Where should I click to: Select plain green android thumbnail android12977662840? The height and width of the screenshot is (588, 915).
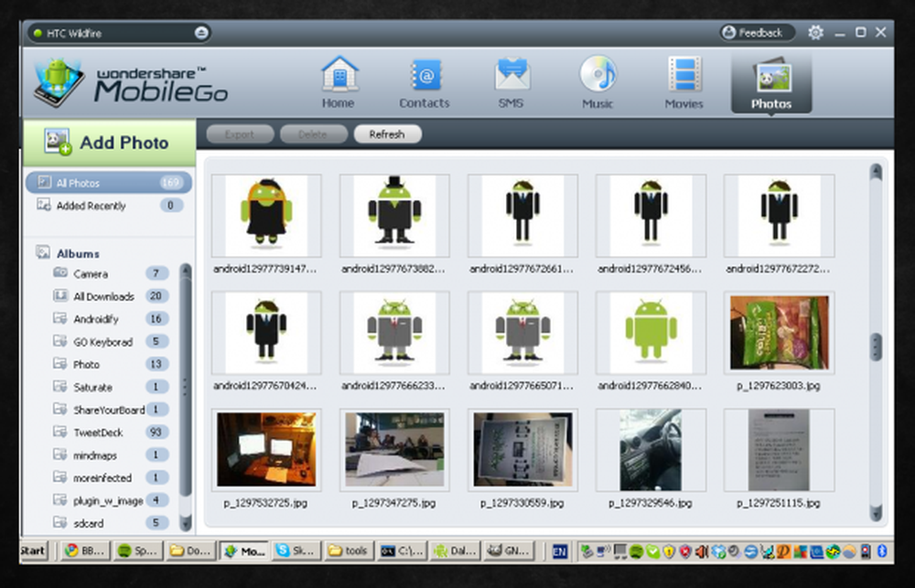click(x=651, y=333)
